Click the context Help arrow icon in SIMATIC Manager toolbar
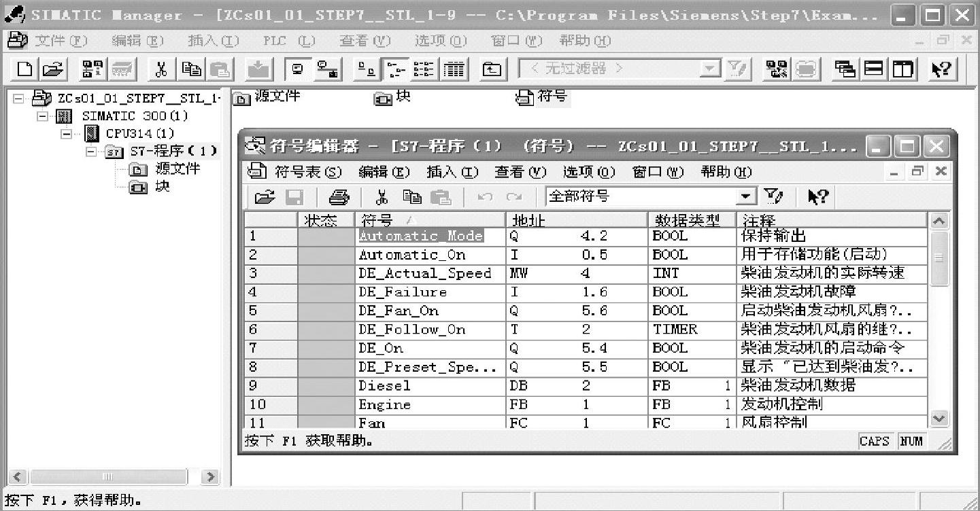Image resolution: width=980 pixels, height=511 pixels. click(x=943, y=69)
